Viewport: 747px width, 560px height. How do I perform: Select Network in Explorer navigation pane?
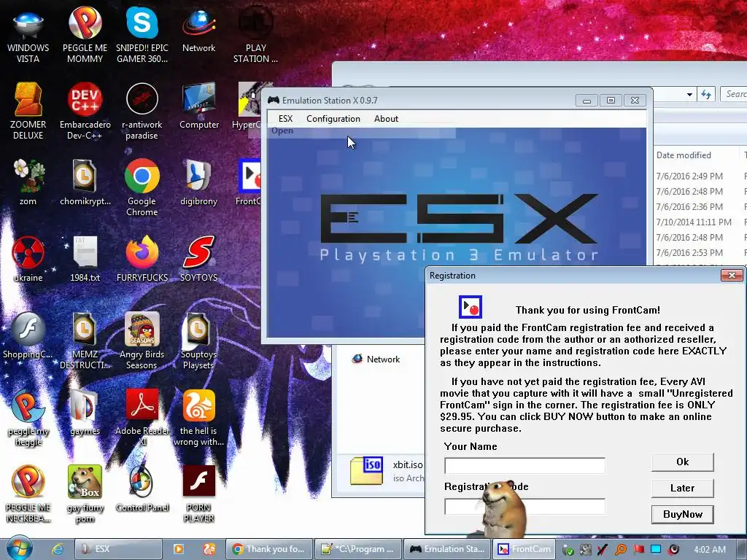[376, 359]
